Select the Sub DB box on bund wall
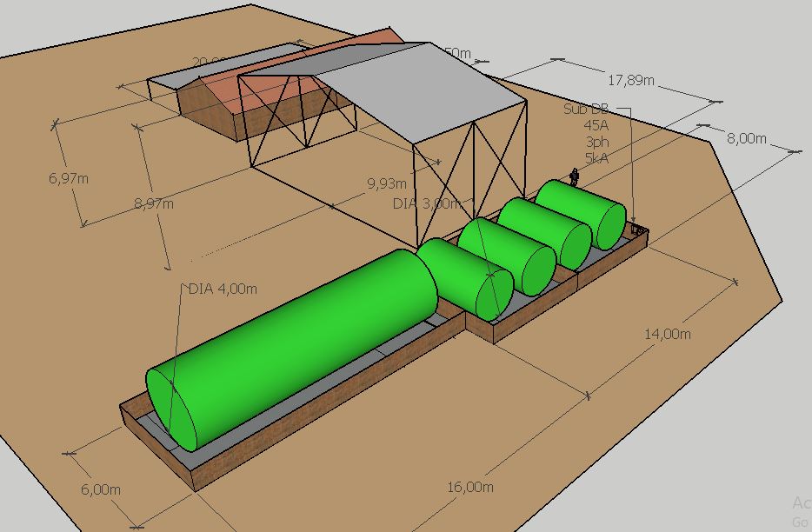The image size is (812, 532). 639,229
